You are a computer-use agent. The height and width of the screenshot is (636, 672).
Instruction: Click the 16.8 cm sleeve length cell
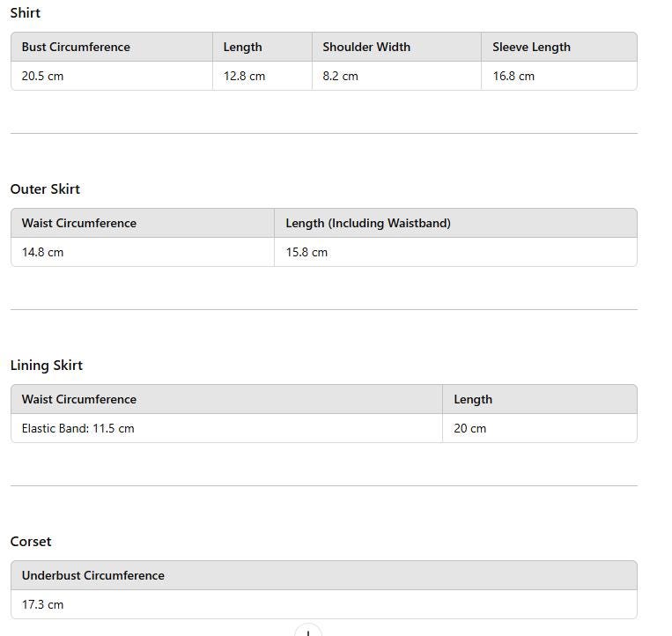click(513, 77)
